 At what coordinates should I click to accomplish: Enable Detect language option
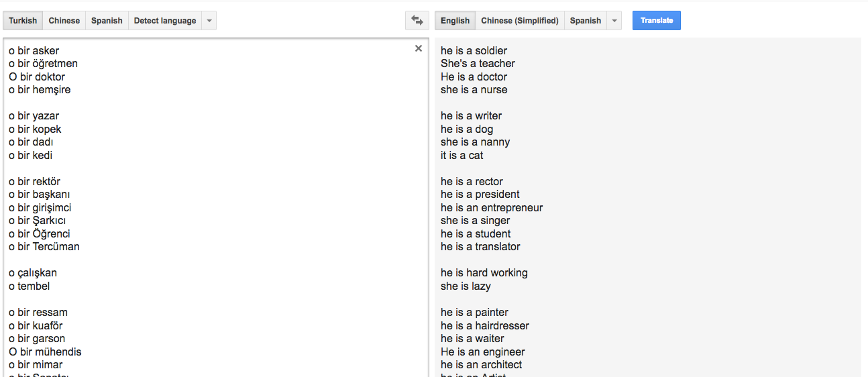(x=165, y=21)
